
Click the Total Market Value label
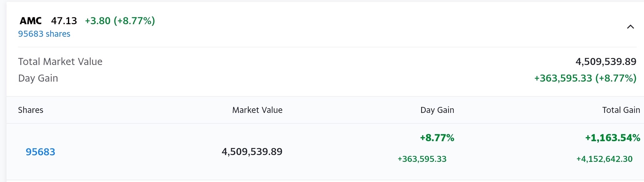click(x=60, y=62)
